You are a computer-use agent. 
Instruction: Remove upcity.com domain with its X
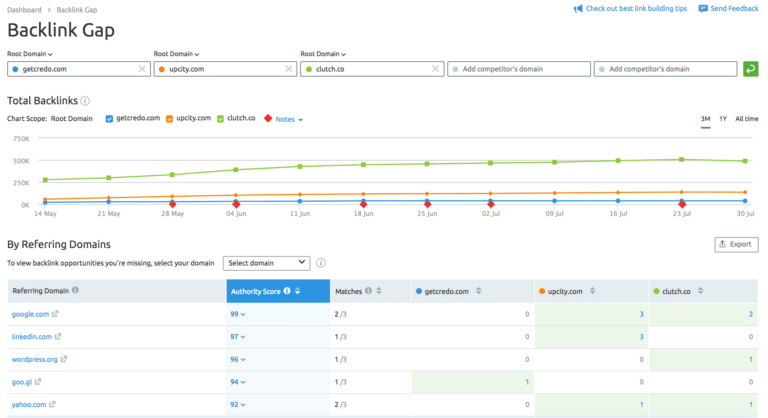(288, 69)
